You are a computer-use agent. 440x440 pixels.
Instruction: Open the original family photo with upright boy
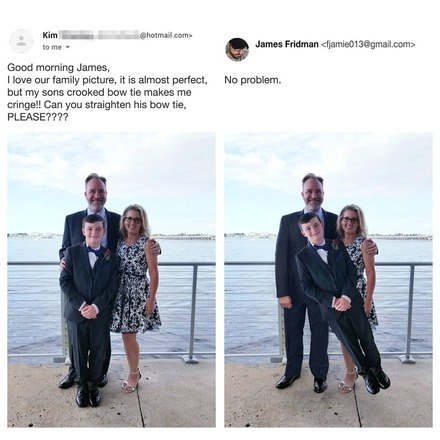click(111, 280)
